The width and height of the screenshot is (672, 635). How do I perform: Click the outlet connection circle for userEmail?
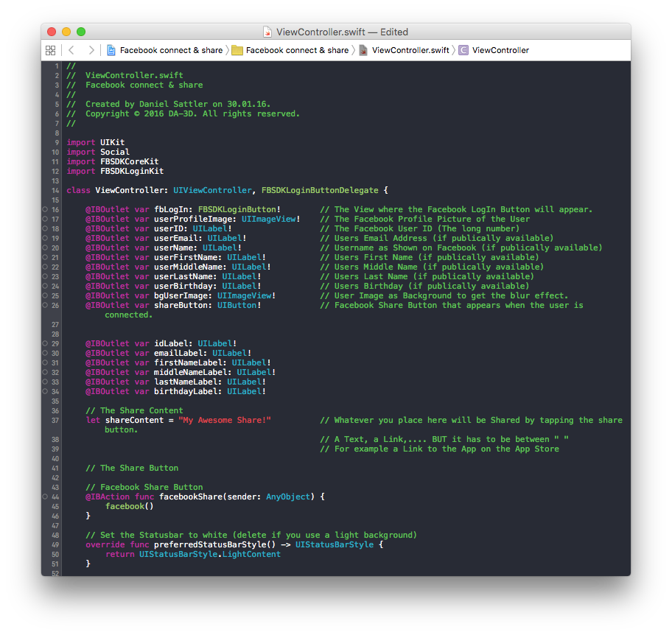45,238
